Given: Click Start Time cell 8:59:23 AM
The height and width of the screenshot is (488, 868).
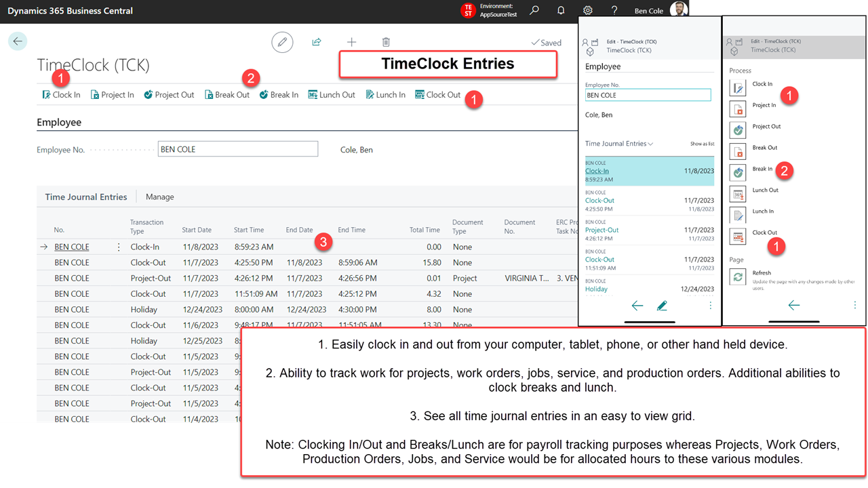Looking at the screenshot, I should (x=254, y=247).
